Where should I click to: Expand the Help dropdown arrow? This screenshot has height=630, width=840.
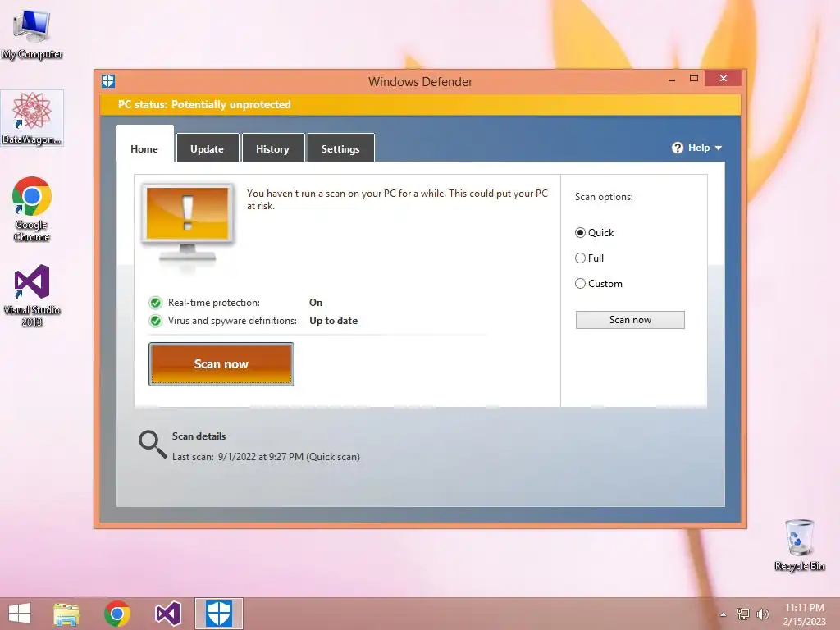[x=719, y=148]
